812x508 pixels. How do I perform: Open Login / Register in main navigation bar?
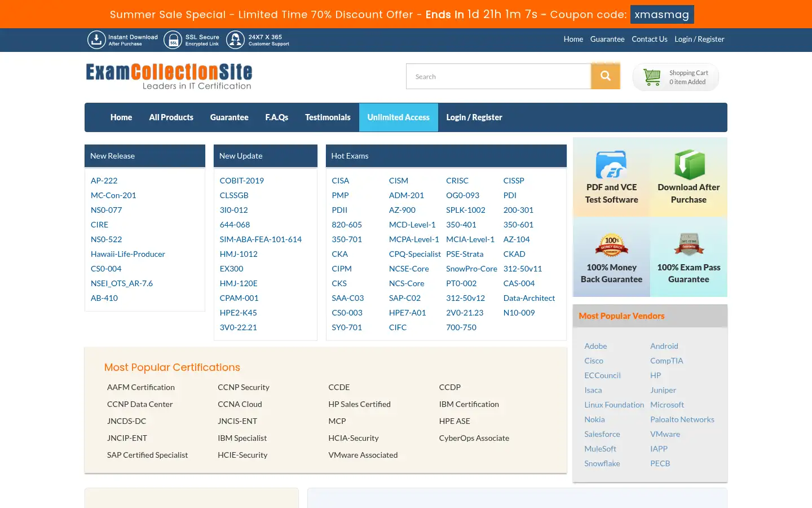click(474, 117)
